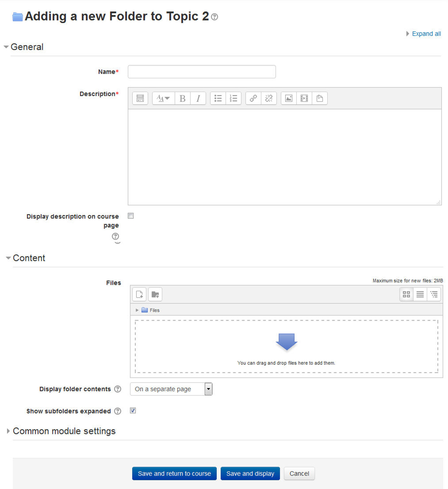Uncheck Show subfolders expanded
Image resolution: width=448 pixels, height=489 pixels.
[133, 411]
